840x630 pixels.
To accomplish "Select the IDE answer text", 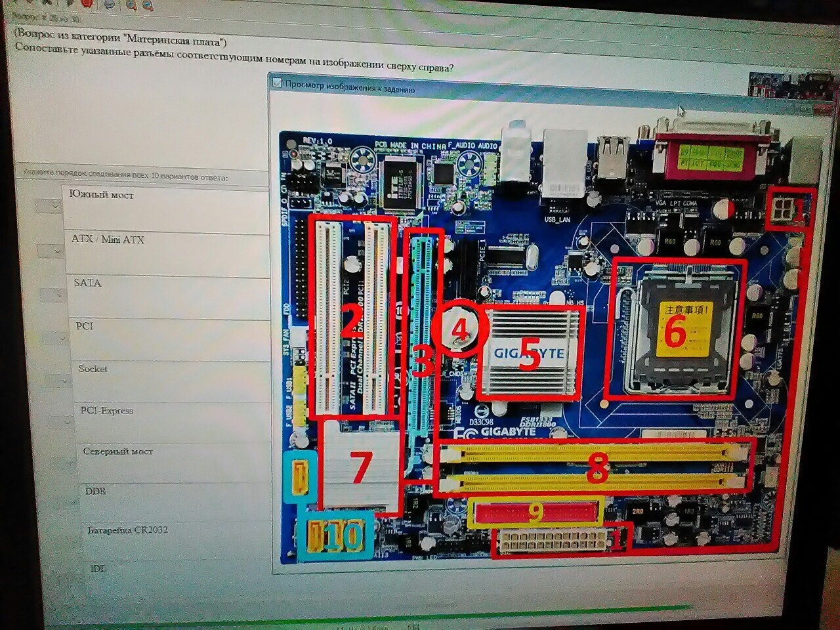I will pyautogui.click(x=98, y=568).
